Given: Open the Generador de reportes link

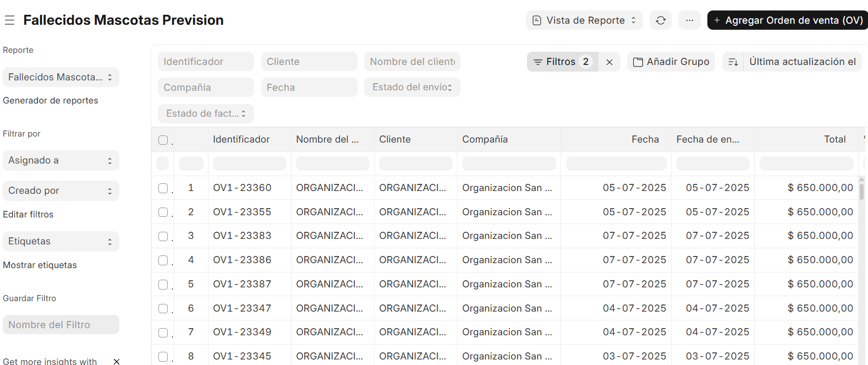Looking at the screenshot, I should pyautogui.click(x=51, y=100).
